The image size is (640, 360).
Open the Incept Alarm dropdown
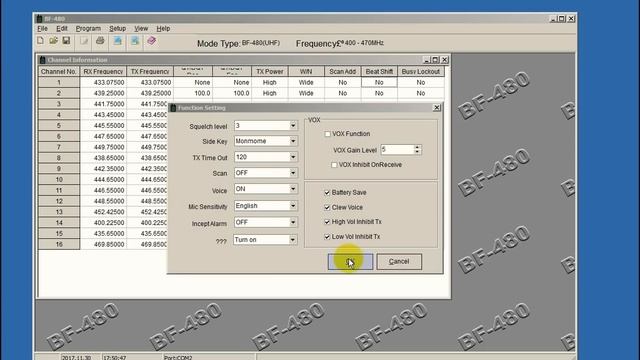[293, 222]
